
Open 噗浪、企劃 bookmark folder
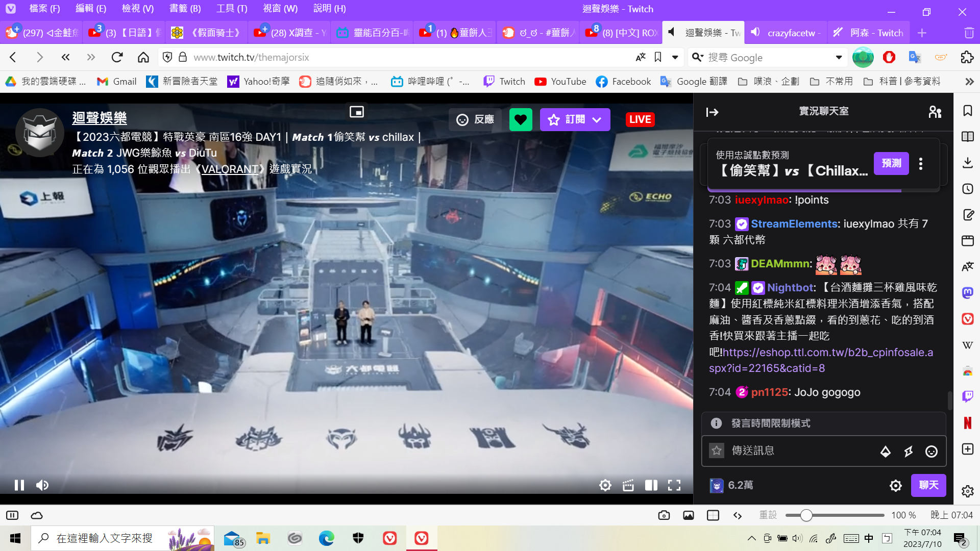pos(768,82)
